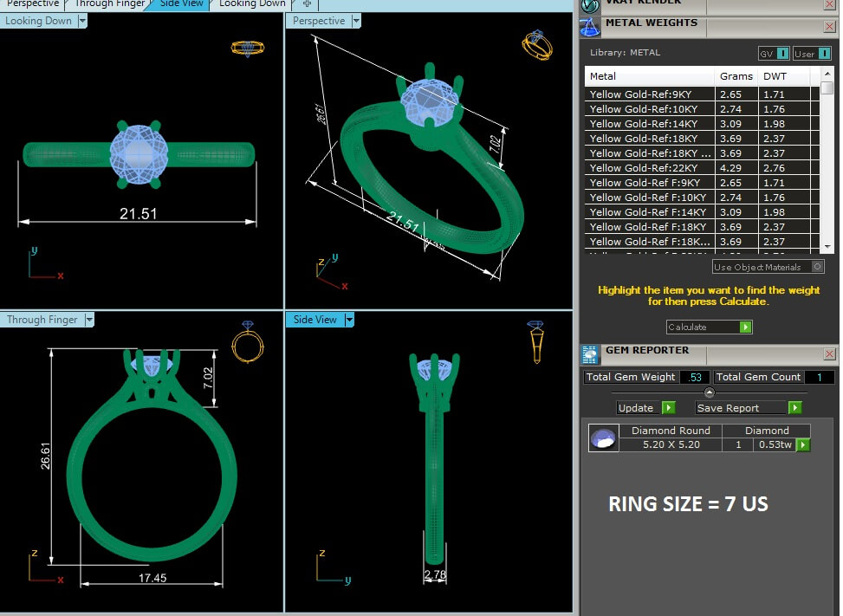Click the Grams column header
Viewport: 843px width, 616px height.
736,76
